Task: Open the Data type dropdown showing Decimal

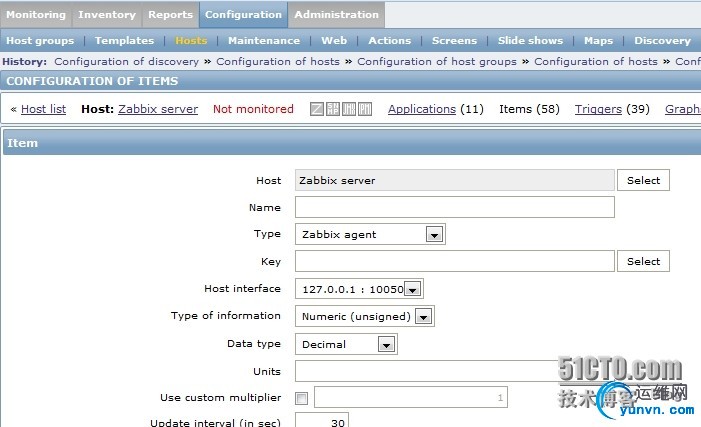Action: pyautogui.click(x=346, y=344)
